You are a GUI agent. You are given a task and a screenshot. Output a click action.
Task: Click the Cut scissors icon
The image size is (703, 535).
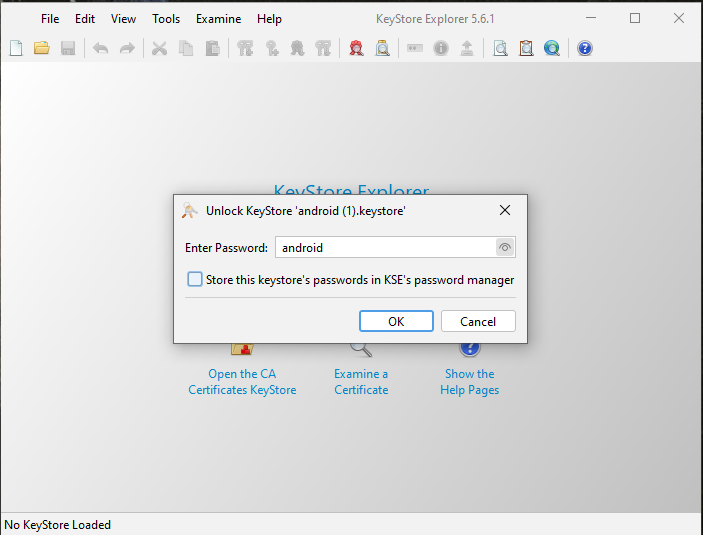click(x=159, y=48)
